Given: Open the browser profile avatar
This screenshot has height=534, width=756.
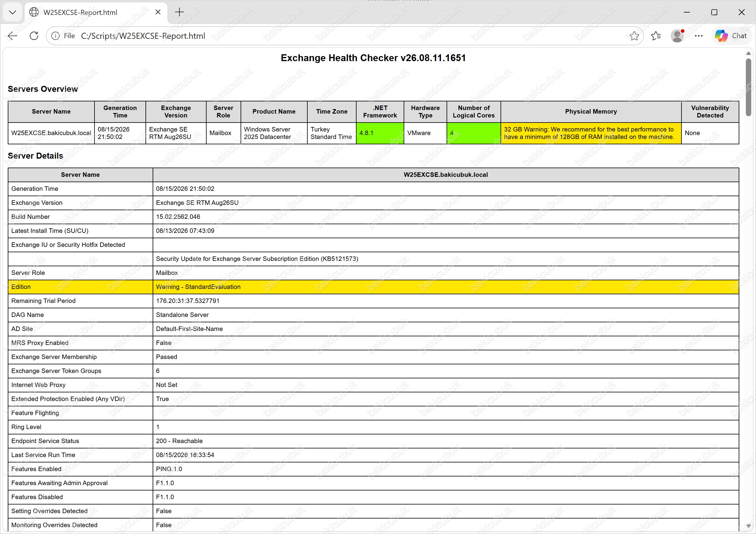Looking at the screenshot, I should (677, 36).
